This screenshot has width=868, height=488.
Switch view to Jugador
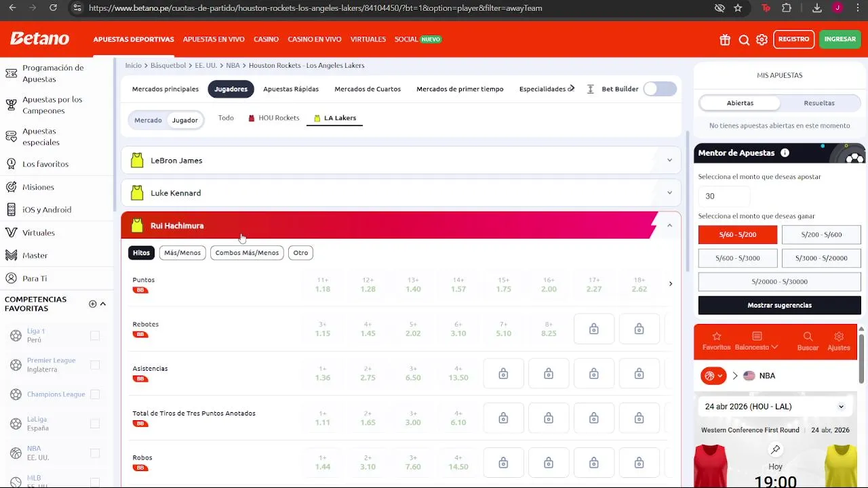pos(185,120)
